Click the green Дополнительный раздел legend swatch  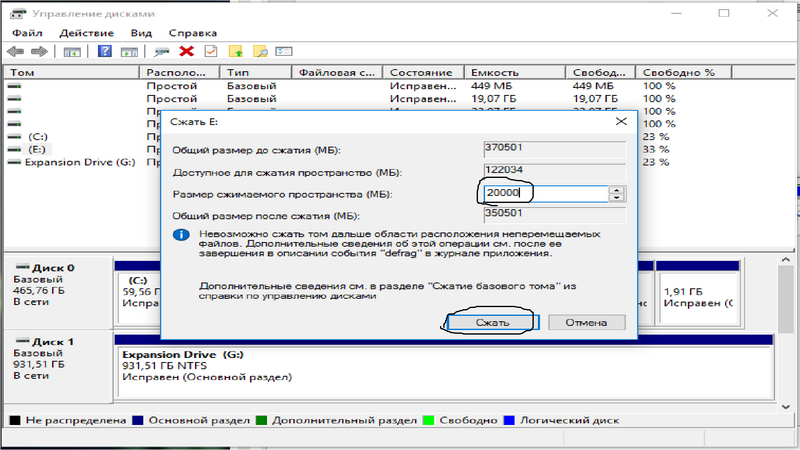click(x=261, y=420)
